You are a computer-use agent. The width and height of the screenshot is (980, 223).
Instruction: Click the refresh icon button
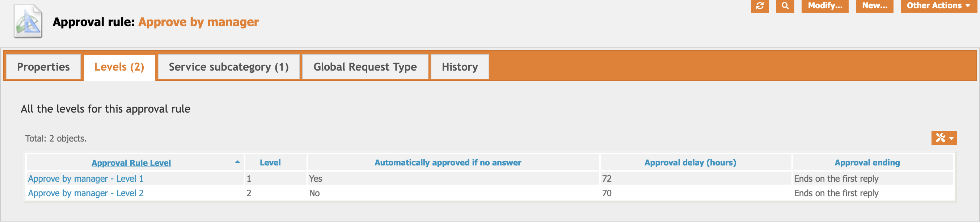point(760,6)
